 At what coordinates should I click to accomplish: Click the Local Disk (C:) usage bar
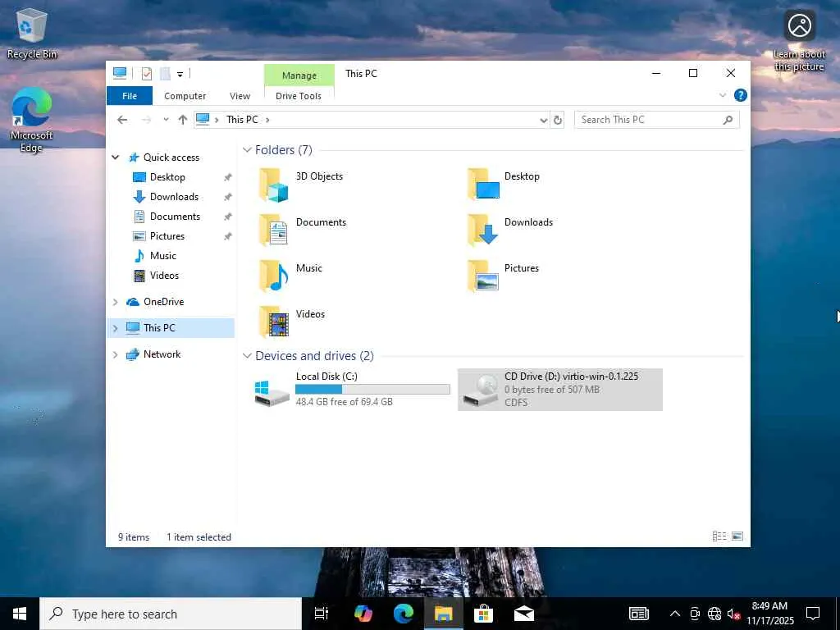pyautogui.click(x=372, y=390)
